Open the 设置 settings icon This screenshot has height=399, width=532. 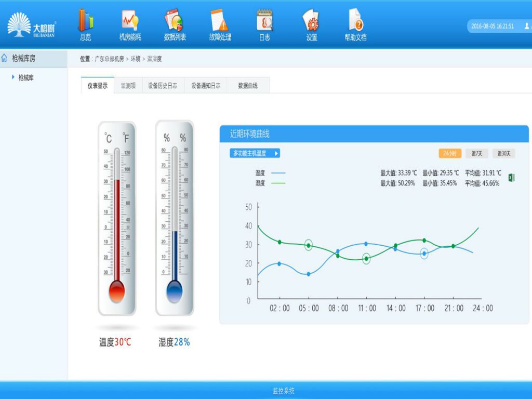coord(312,25)
